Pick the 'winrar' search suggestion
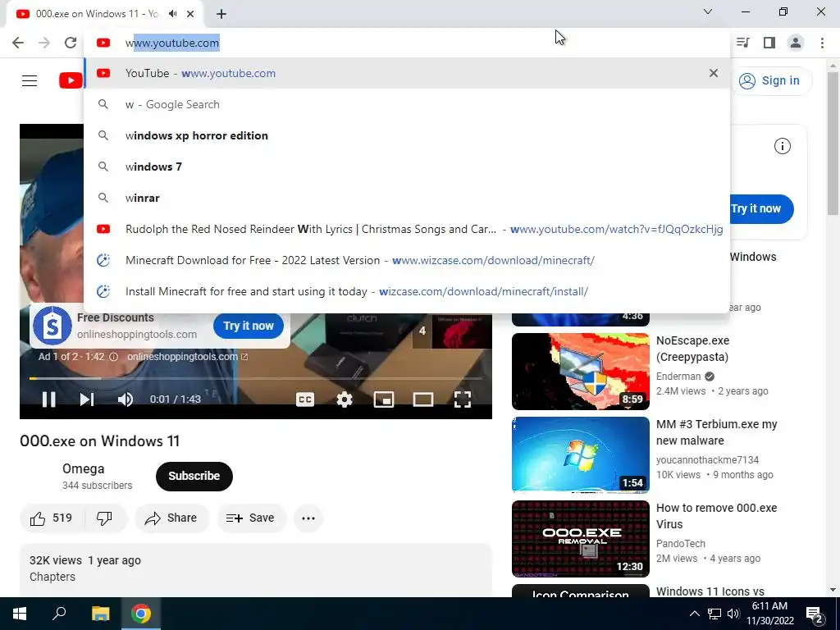 tap(407, 198)
